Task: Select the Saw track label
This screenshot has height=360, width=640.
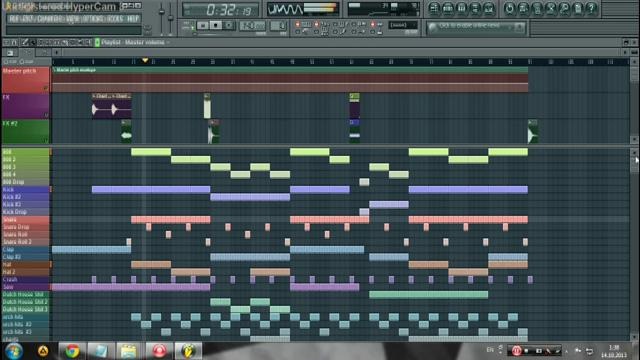Action: (25, 287)
